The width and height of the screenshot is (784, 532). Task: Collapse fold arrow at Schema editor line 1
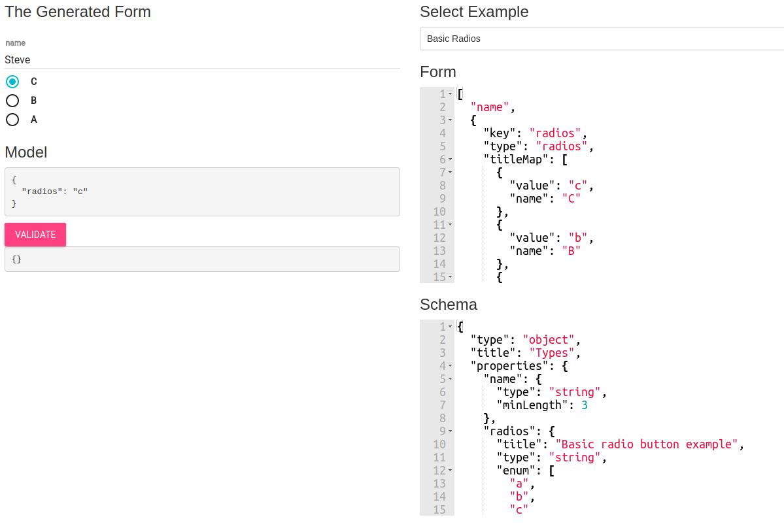(451, 327)
